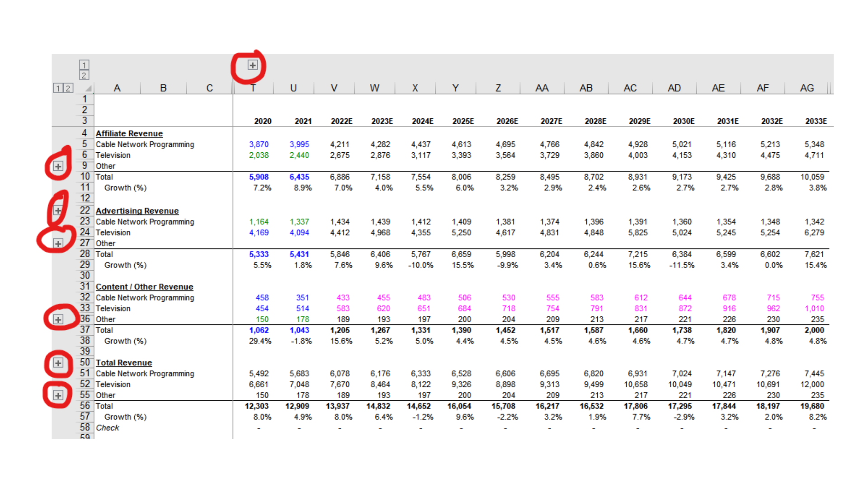Expand grouped rows beside Total Other row 55
This screenshot has height=488, width=868.
tap(58, 395)
